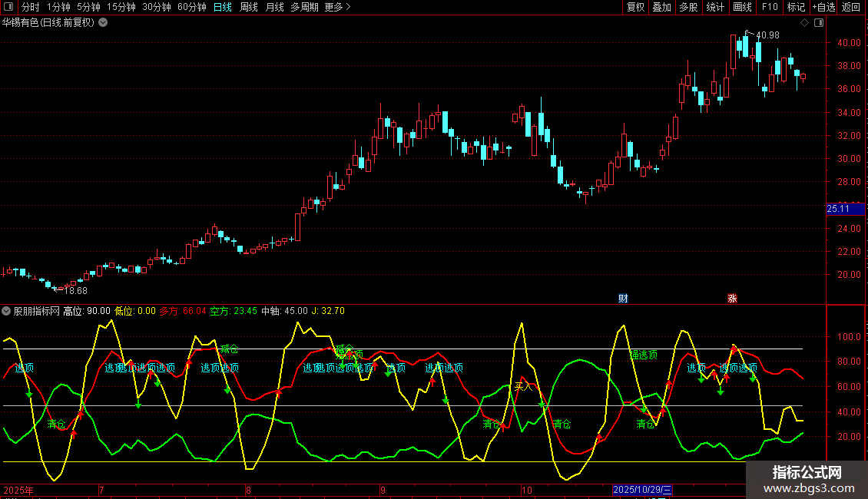This screenshot has height=499, width=868.
Task: Select the 5分钟 period
Action: pos(88,7)
